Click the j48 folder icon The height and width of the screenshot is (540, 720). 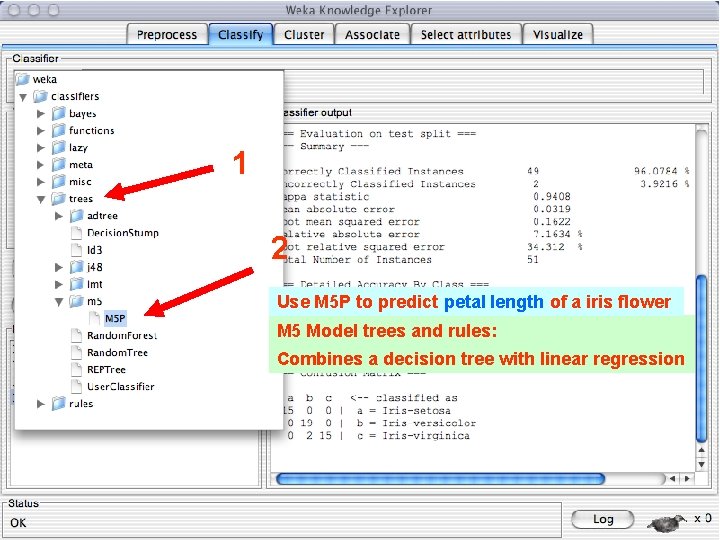coord(77,267)
